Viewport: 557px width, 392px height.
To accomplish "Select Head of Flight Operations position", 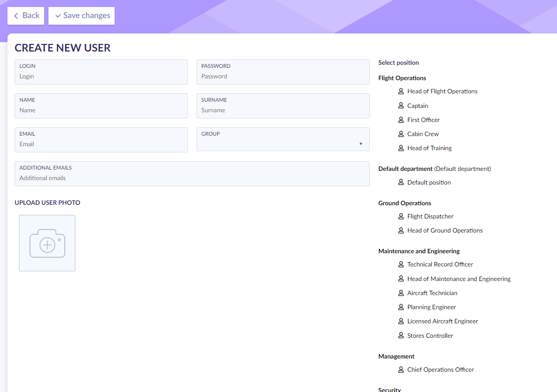I will click(x=442, y=91).
